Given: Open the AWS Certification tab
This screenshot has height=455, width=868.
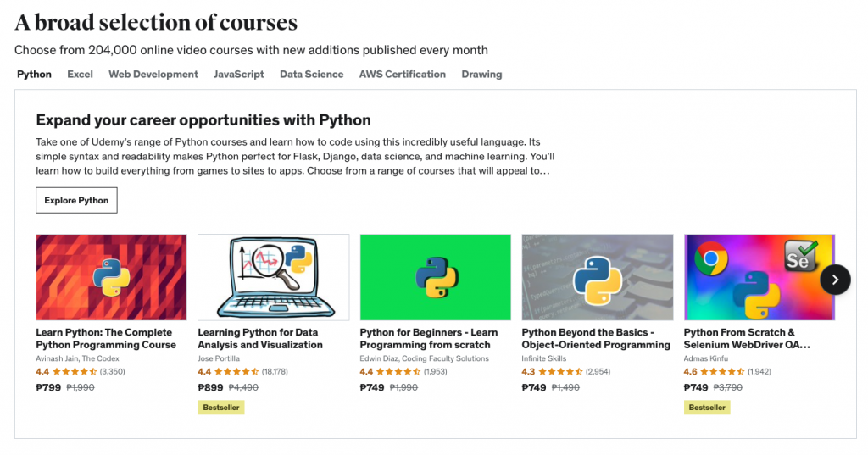Looking at the screenshot, I should 402,75.
